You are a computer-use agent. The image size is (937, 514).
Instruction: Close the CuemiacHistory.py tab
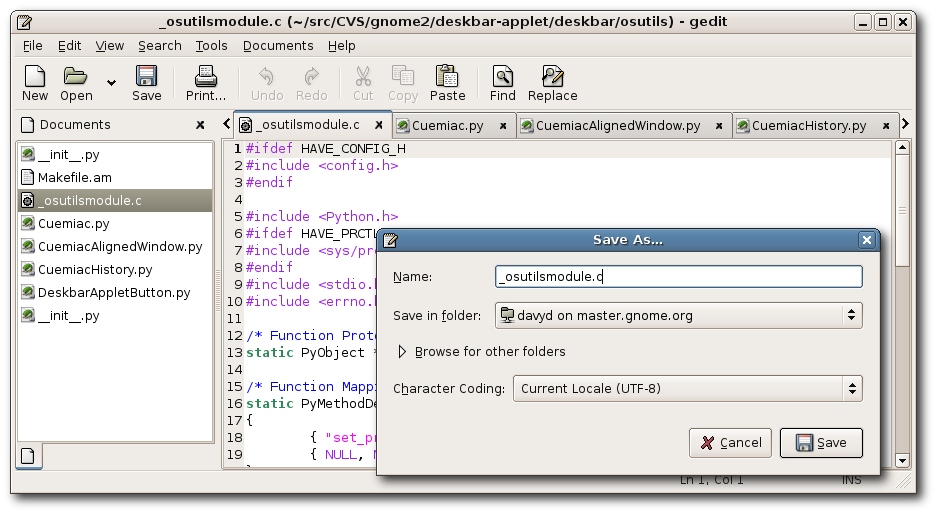coord(886,126)
